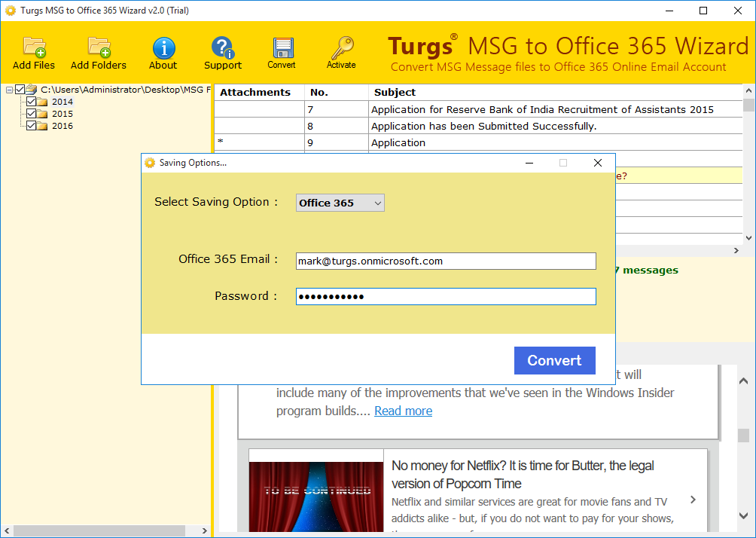Image resolution: width=756 pixels, height=538 pixels.
Task: Click folder tree scroll left arrow
Action: [x=6, y=530]
